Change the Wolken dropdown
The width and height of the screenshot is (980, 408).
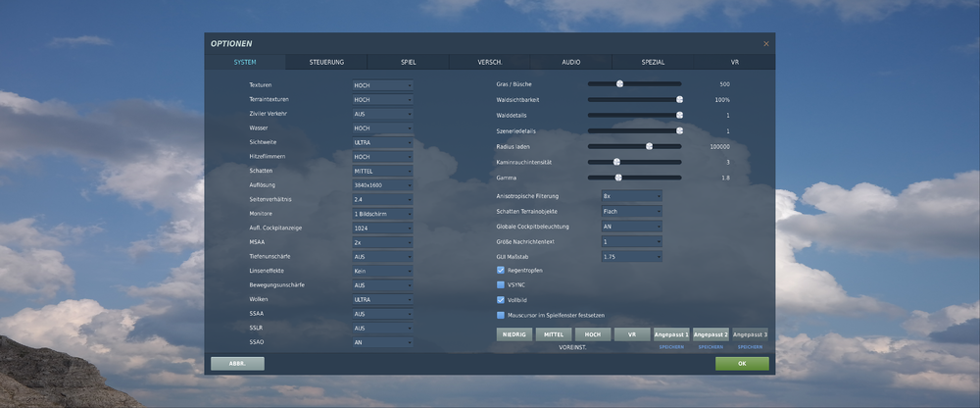382,300
